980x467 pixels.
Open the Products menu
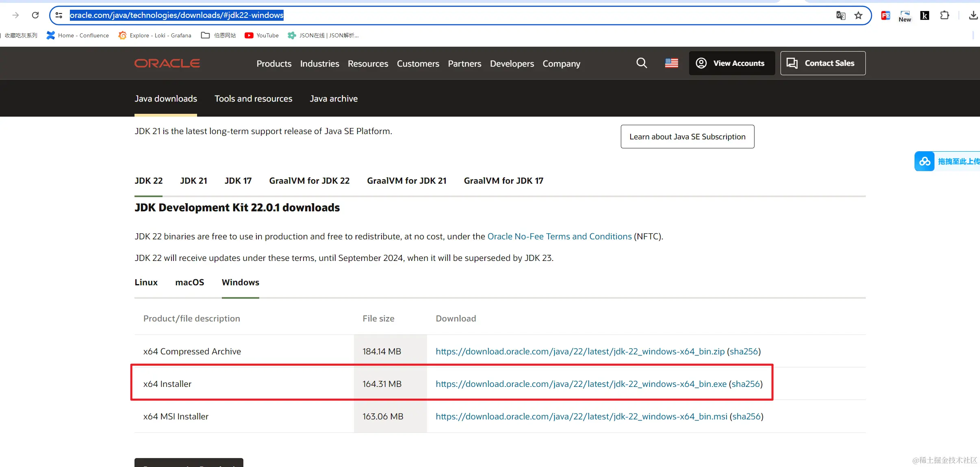pyautogui.click(x=274, y=63)
